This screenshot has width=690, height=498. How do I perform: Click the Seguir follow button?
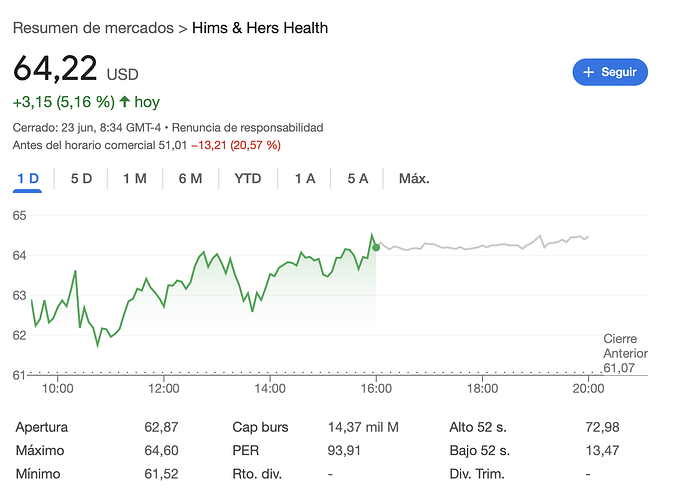(609, 72)
